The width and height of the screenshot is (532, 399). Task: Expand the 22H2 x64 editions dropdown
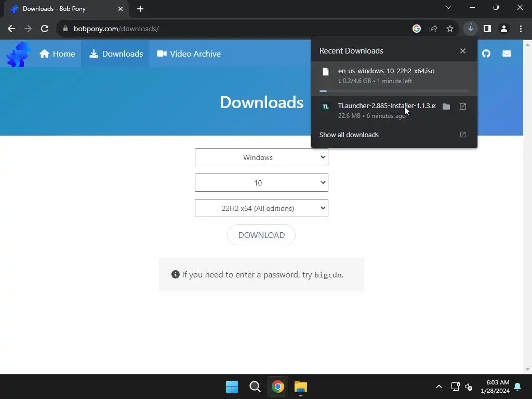[261, 208]
